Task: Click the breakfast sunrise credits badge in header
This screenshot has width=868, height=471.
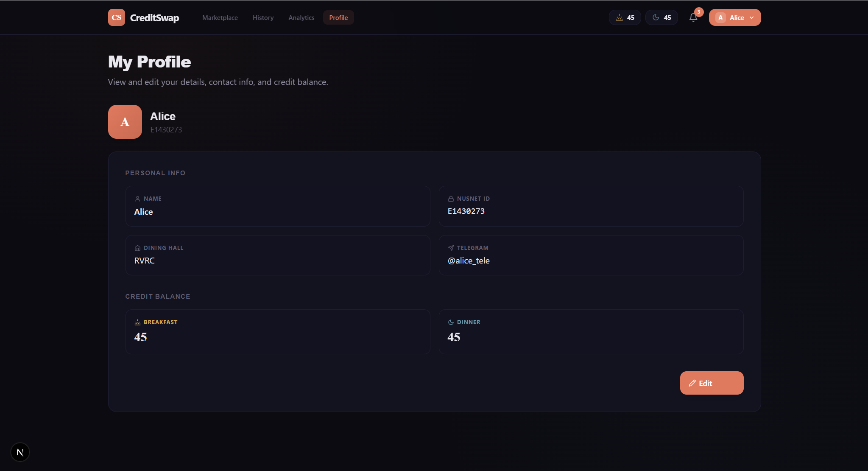Action: [x=625, y=17]
